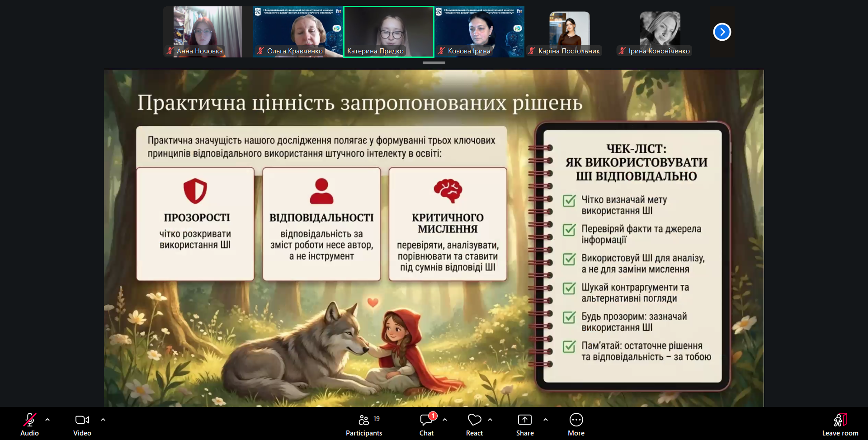Click checkbox beside 'Перевіряй факти та джерела'
This screenshot has width=868, height=440.
(x=569, y=230)
